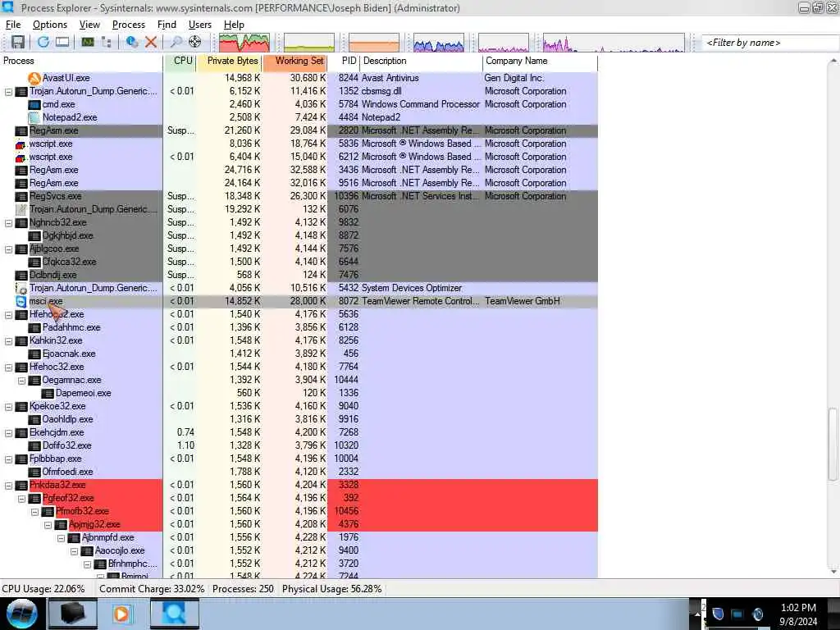The height and width of the screenshot is (630, 840).
Task: Collapse the Kahkin32.exe tree node
Action: tap(8, 341)
